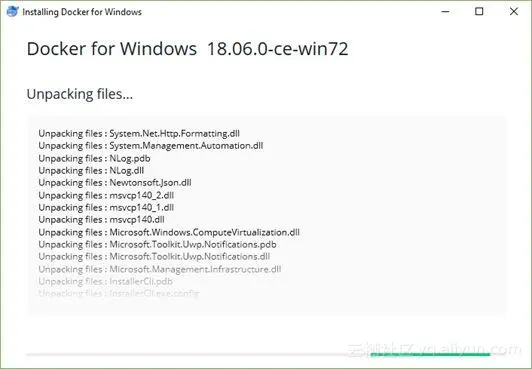
Task: Select the Microsoft.Toolkit.Uwp.Notifications.pdb line
Action: coord(157,245)
